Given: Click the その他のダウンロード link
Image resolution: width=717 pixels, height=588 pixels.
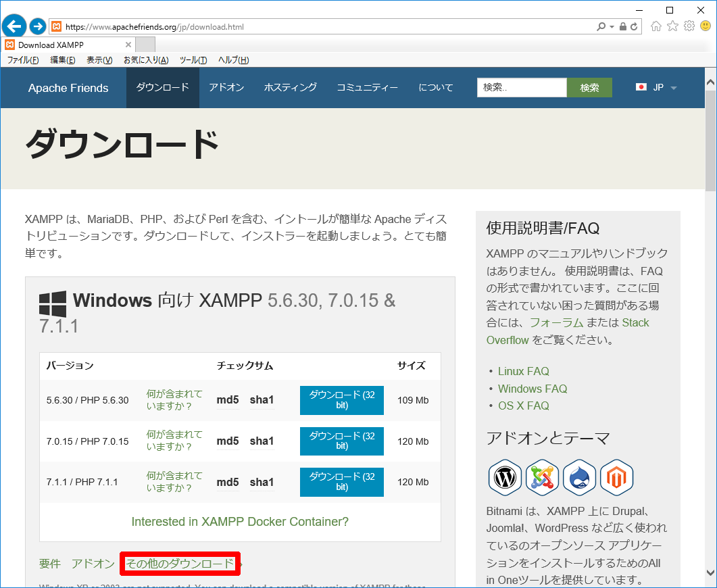Looking at the screenshot, I should click(180, 563).
